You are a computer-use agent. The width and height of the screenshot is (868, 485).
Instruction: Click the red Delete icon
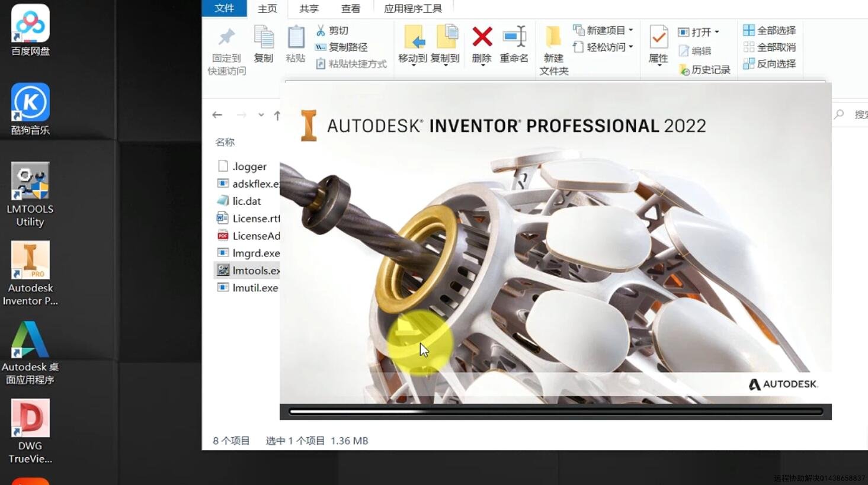(482, 37)
